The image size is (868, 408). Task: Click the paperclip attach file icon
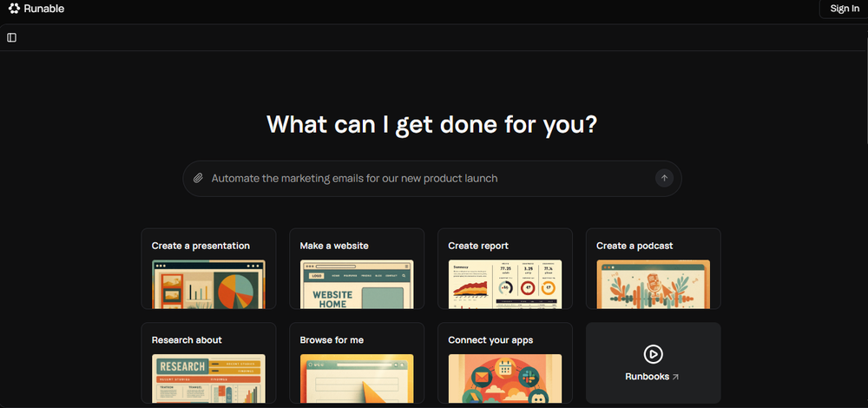[x=198, y=178]
